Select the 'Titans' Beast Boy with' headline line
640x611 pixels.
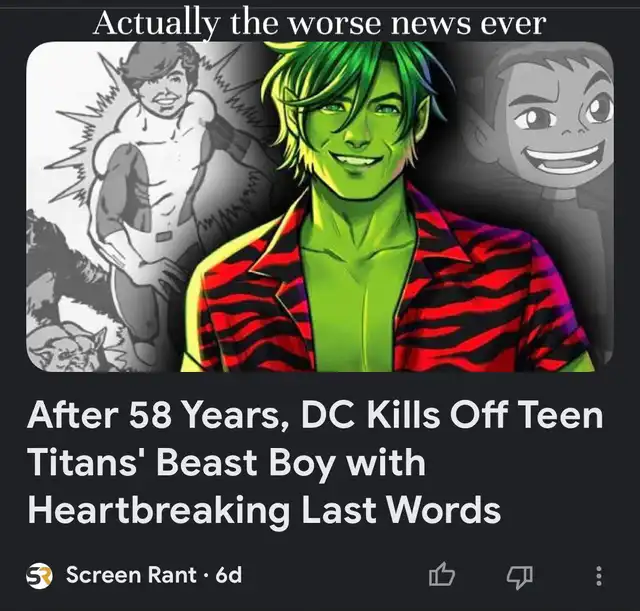227,462
